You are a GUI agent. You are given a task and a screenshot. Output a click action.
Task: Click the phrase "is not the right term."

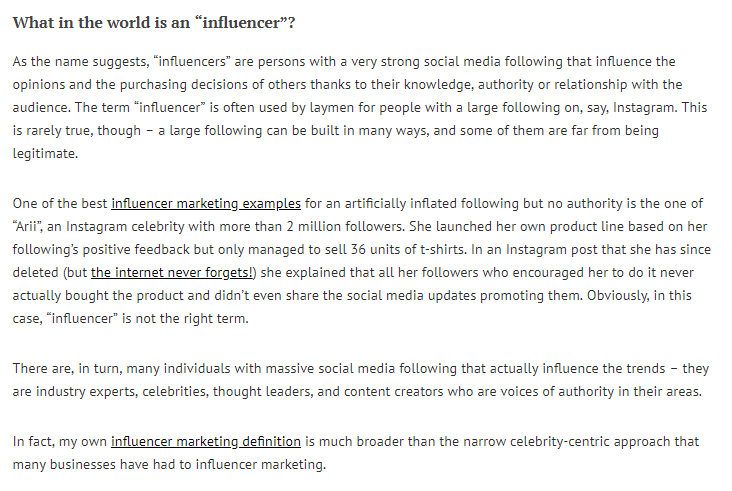[x=185, y=318]
